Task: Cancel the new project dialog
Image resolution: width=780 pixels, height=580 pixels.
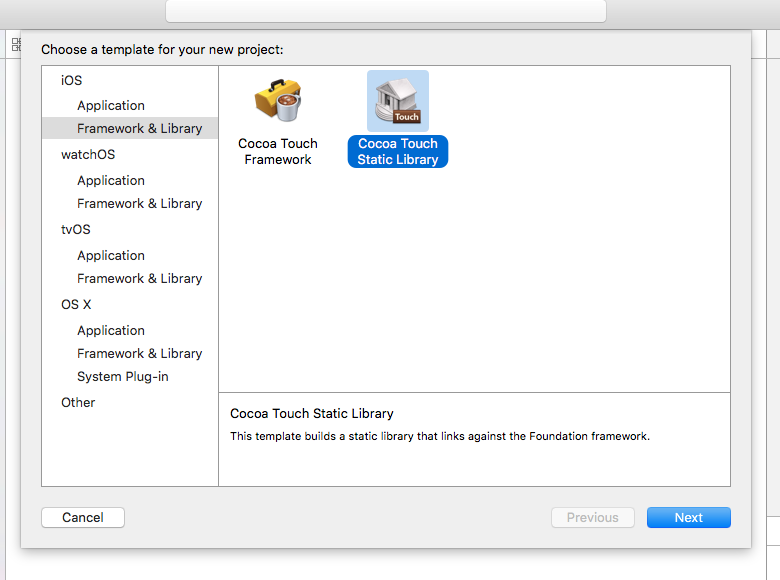Action: pos(83,517)
